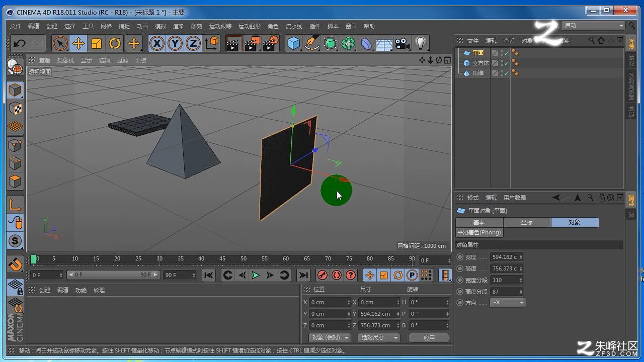The height and width of the screenshot is (362, 644).
Task: Toggle snap magnet icon
Action: 15,263
